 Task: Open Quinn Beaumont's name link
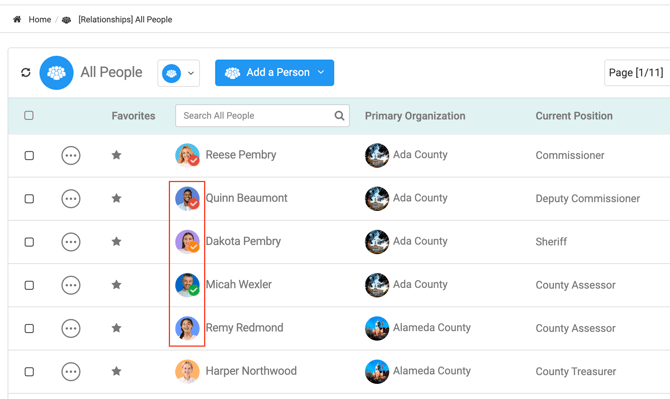tap(247, 198)
